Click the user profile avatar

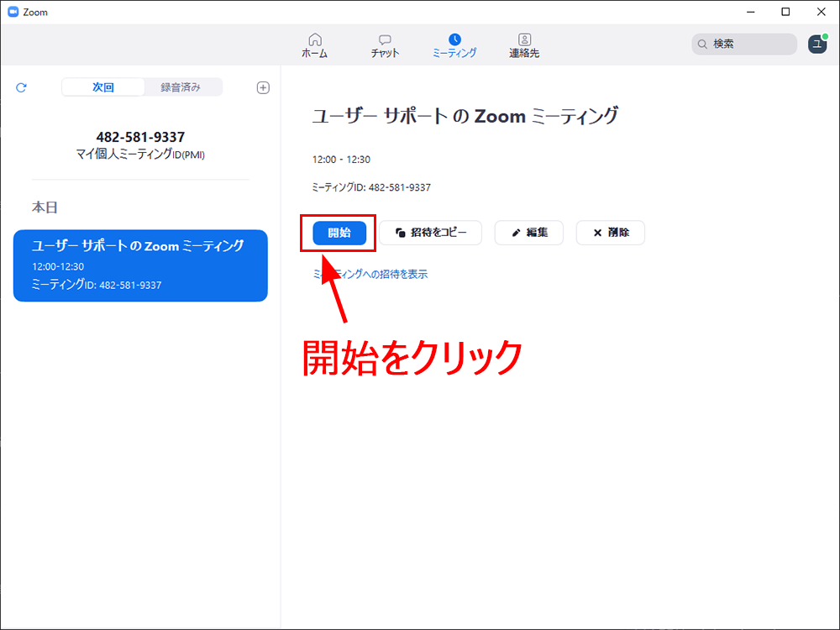816,45
